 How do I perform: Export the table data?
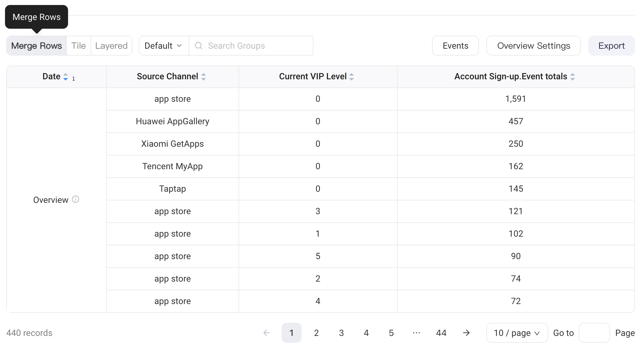coord(611,46)
